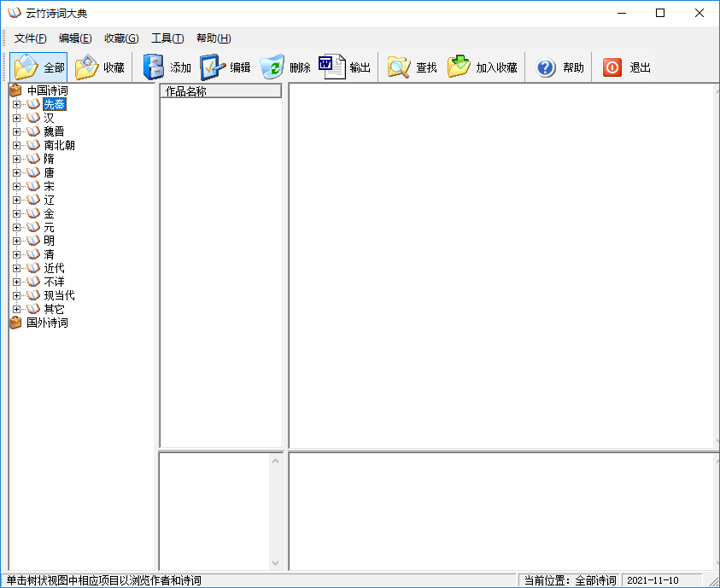Screen dimensions: 720x588
Task: Click the 加入收藏 toolbar icon
Action: point(459,67)
